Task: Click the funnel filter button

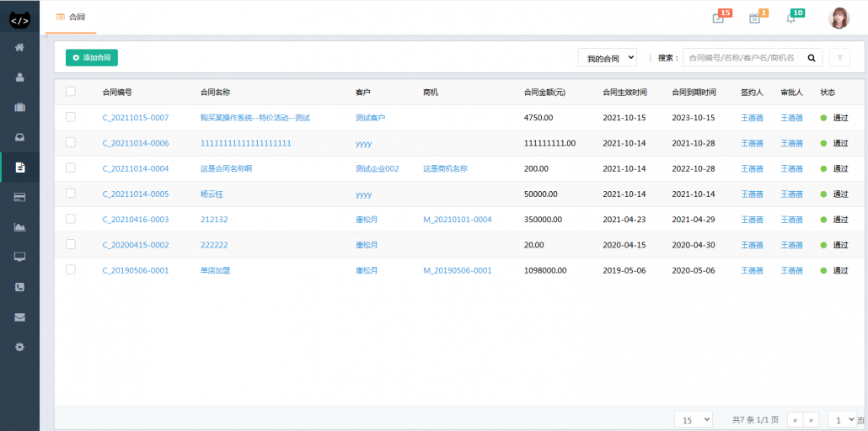Action: 839,58
